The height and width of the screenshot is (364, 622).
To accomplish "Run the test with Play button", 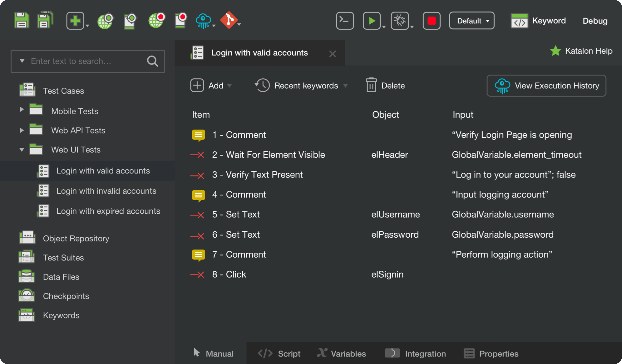I will (x=372, y=21).
